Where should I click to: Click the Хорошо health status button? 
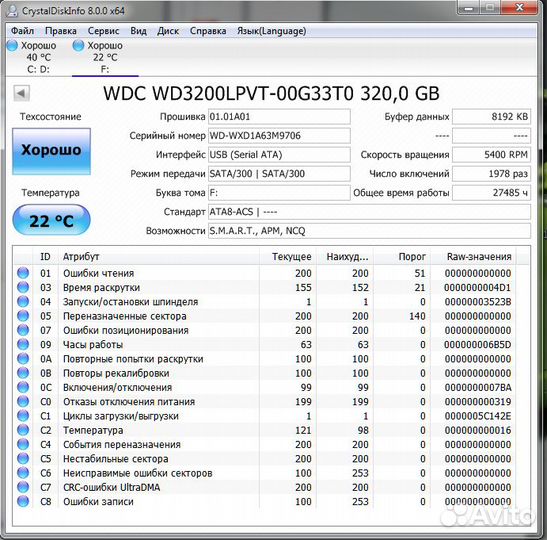52,151
